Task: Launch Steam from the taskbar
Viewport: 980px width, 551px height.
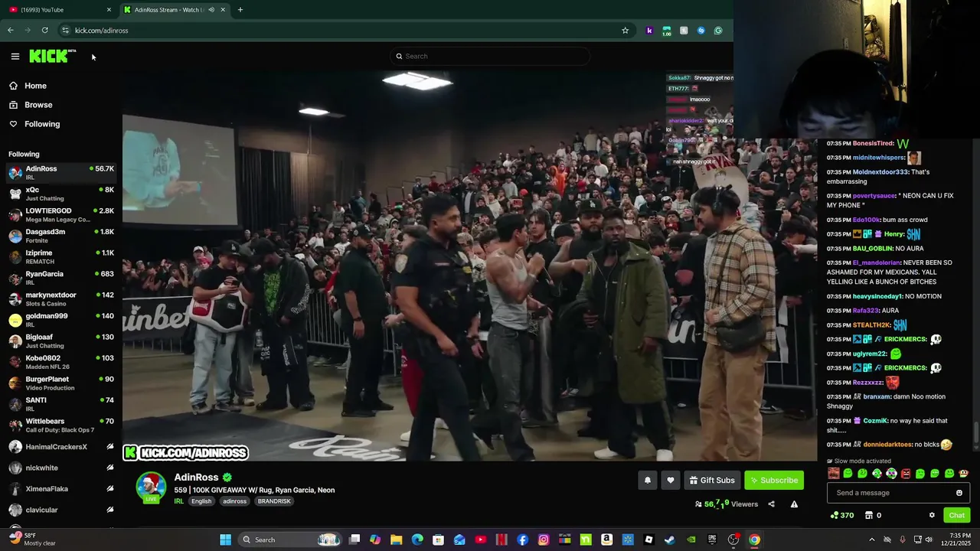Action: pos(669,540)
